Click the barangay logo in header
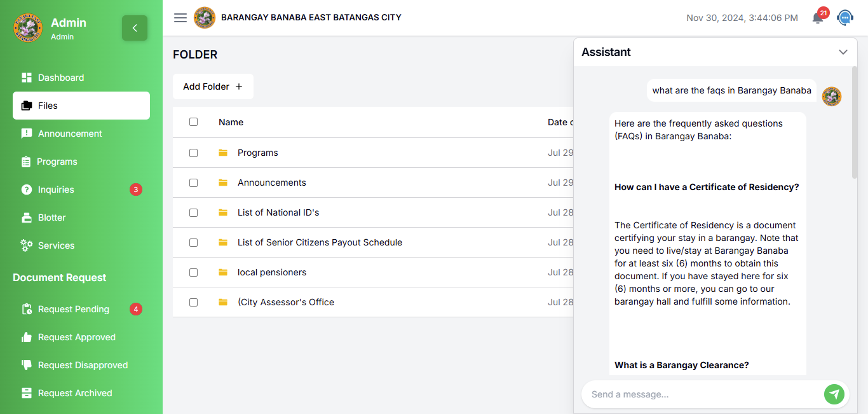This screenshot has width=868, height=414. pos(205,18)
